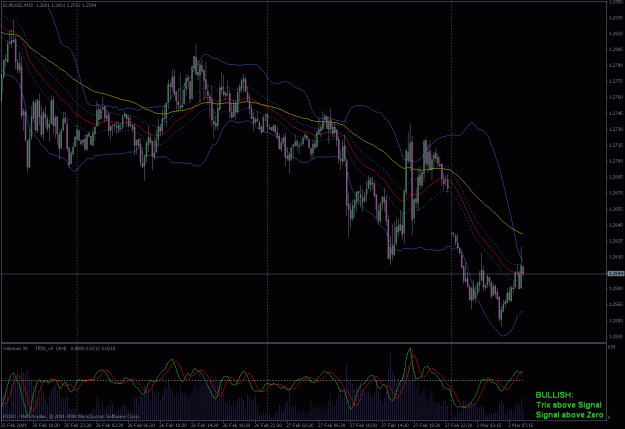The image size is (625, 429).
Task: Click the latest candlestick at chart's right edge
Action: [x=522, y=271]
